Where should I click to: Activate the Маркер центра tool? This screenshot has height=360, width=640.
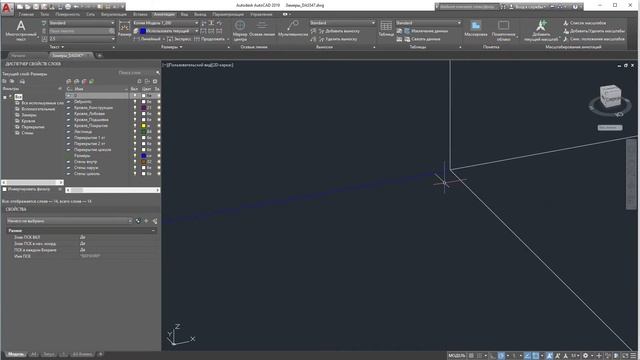[240, 31]
